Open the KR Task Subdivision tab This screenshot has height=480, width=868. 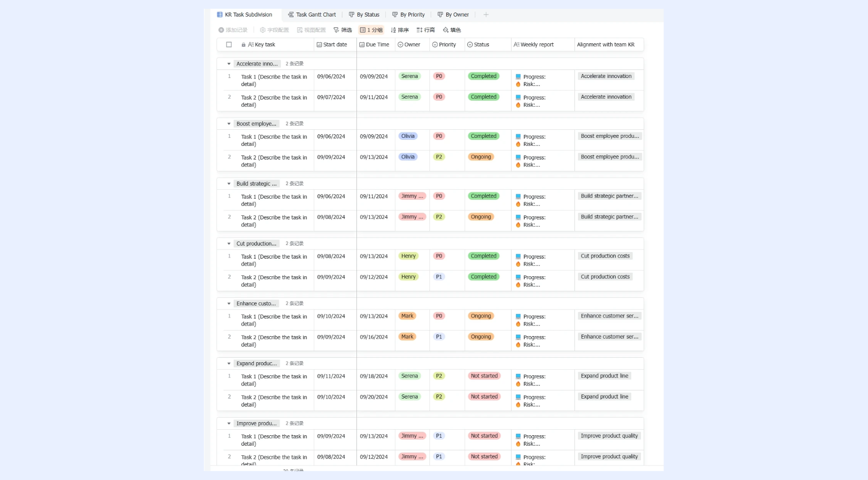[x=245, y=15]
